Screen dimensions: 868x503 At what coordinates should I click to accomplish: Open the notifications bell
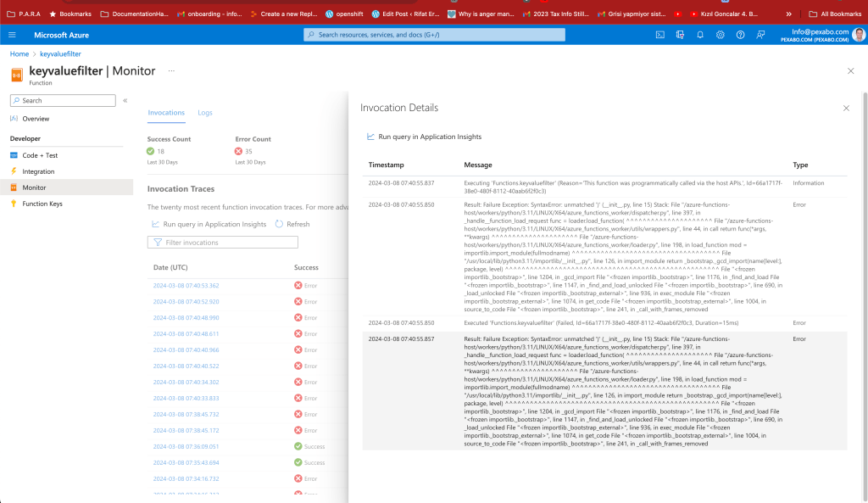click(x=700, y=35)
